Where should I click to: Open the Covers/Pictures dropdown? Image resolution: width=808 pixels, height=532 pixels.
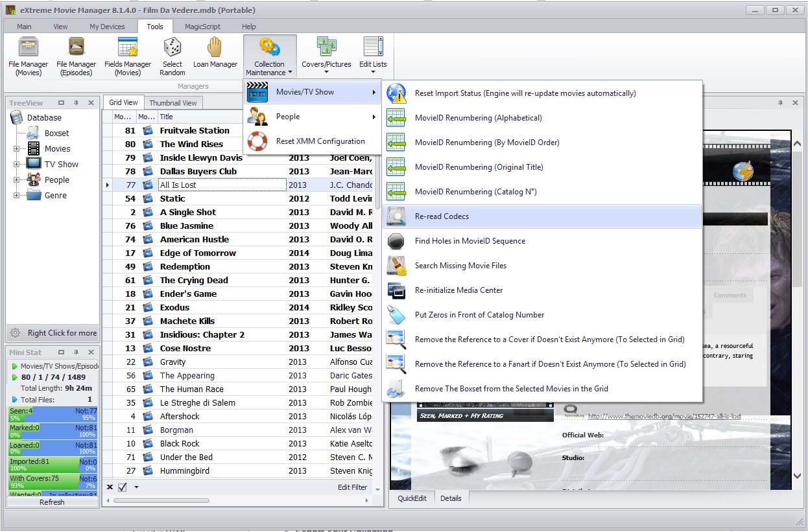pos(326,56)
